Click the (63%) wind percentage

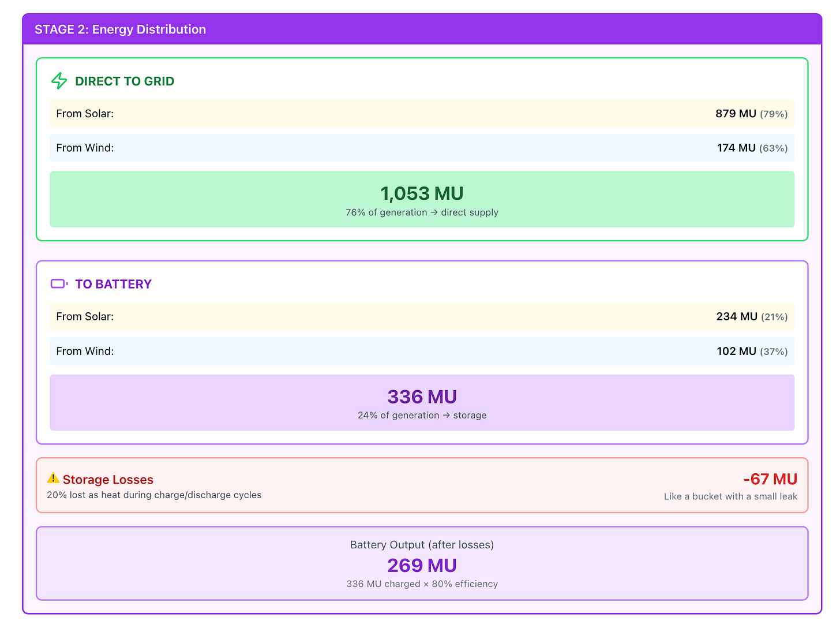point(774,148)
